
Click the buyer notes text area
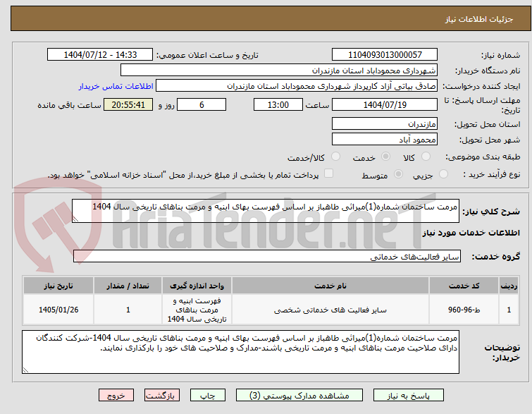click(x=240, y=352)
